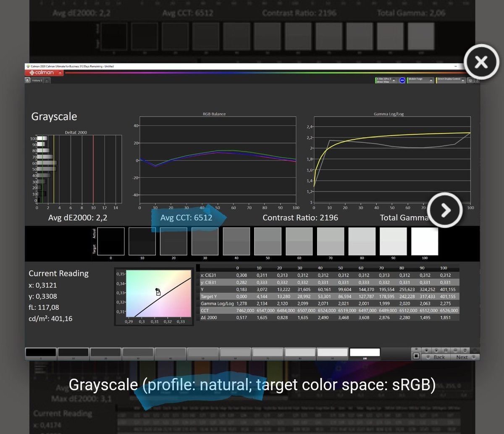Viewport: 504px width, 434px height.
Task: Click the Gamma Log/Log graph
Action: [392, 160]
